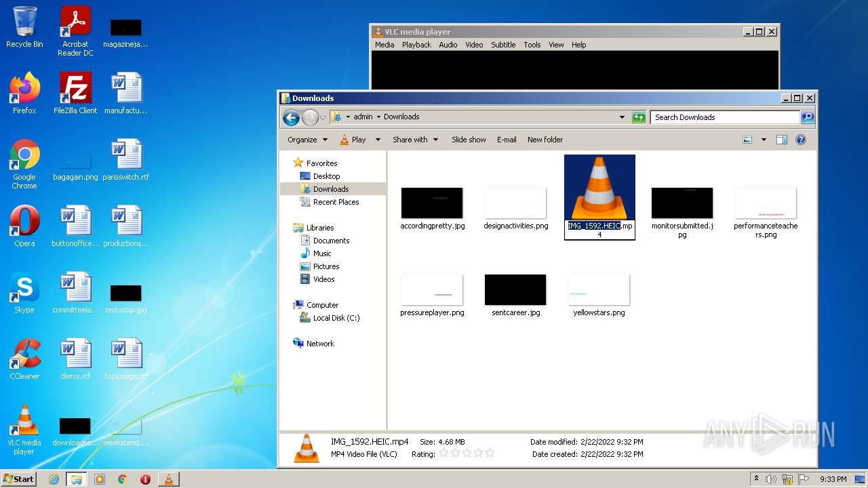This screenshot has height=488, width=868.
Task: Open the recent pages dropdown arrow
Action: 323,117
